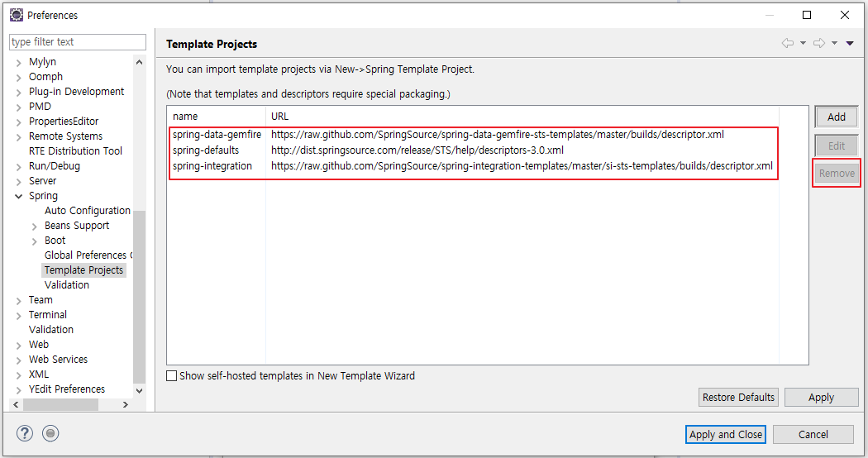Click tree horizontal scrollbar left arrow
This screenshot has width=868, height=458.
click(x=16, y=405)
